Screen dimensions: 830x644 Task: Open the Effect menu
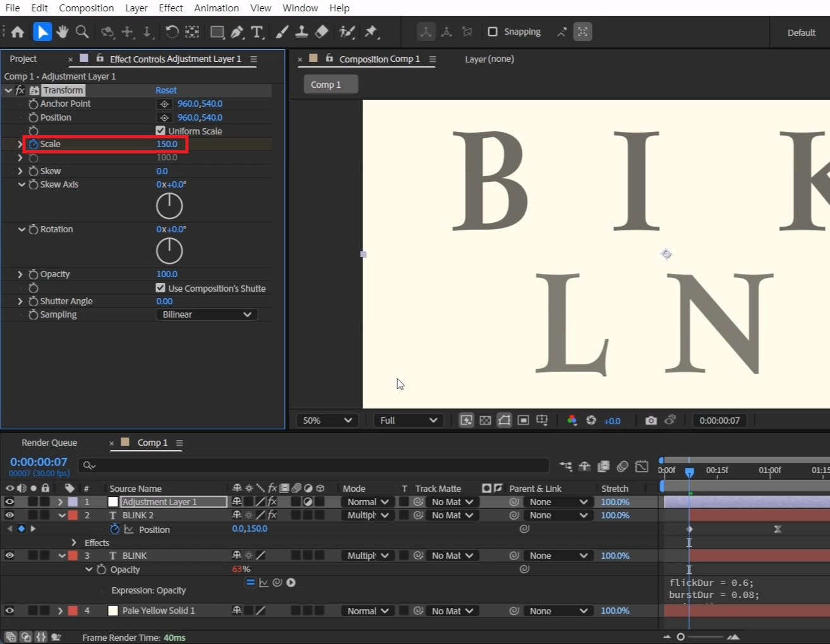tap(171, 8)
